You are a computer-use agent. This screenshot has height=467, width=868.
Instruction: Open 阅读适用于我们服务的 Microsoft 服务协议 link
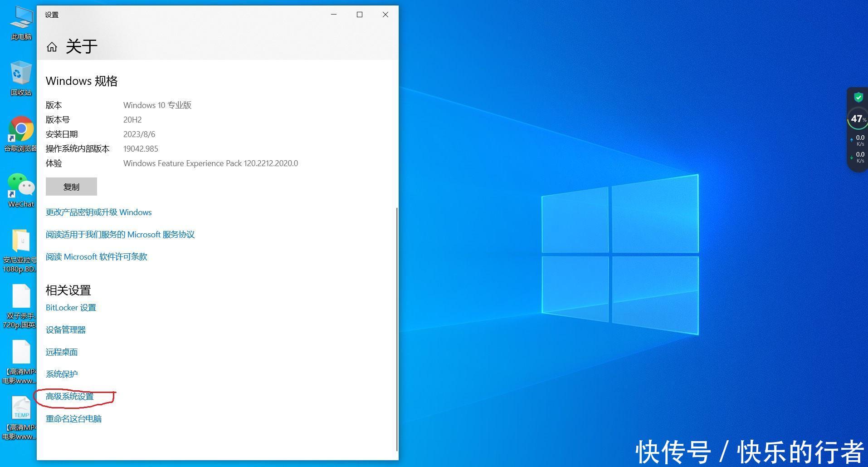click(x=120, y=234)
